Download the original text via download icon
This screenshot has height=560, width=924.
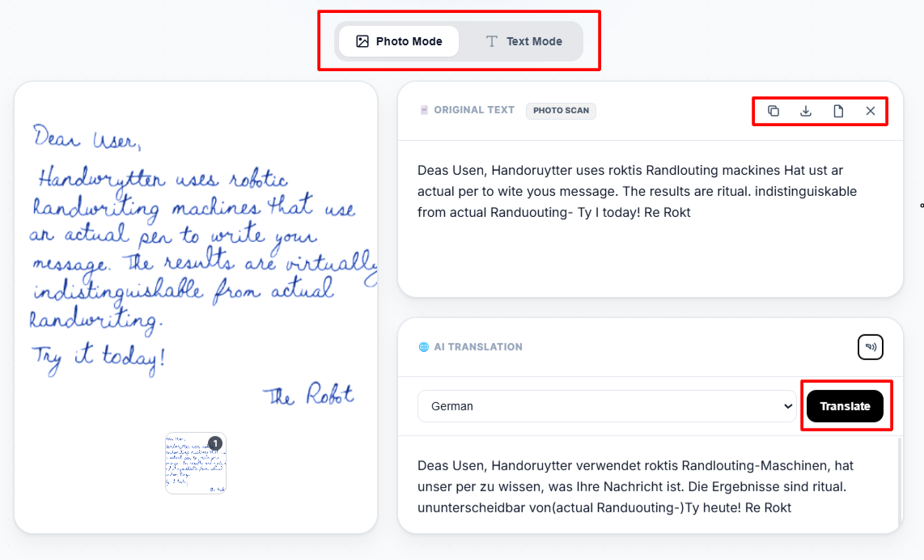[x=806, y=111]
